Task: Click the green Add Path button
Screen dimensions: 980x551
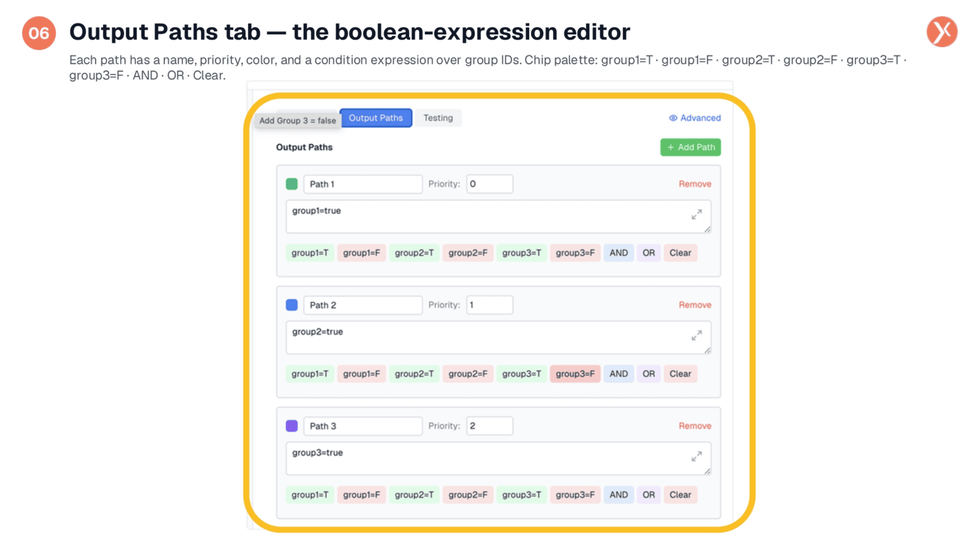Action: (x=690, y=147)
